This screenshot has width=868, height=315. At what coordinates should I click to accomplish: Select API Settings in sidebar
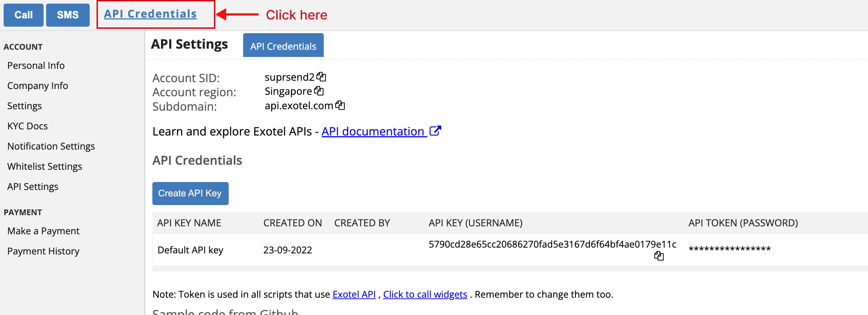pos(33,187)
